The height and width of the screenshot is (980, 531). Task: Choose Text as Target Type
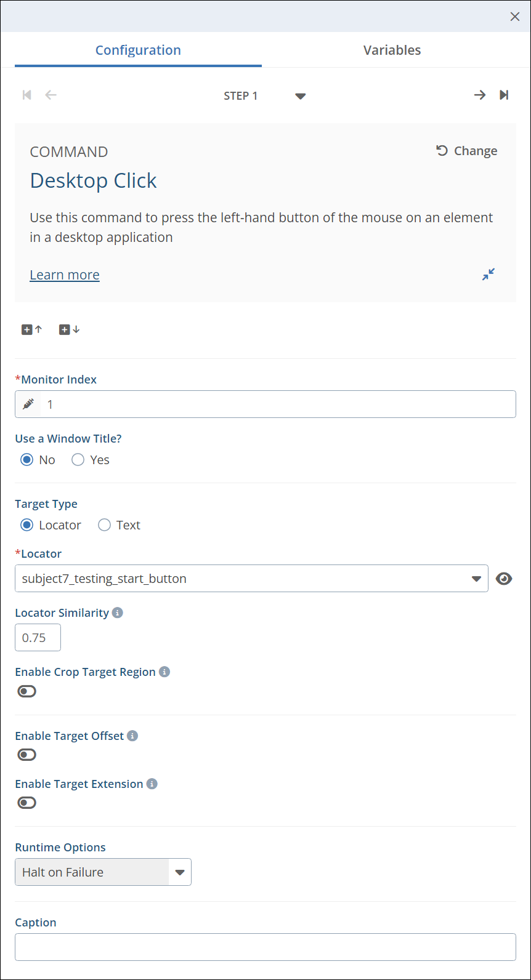point(105,525)
